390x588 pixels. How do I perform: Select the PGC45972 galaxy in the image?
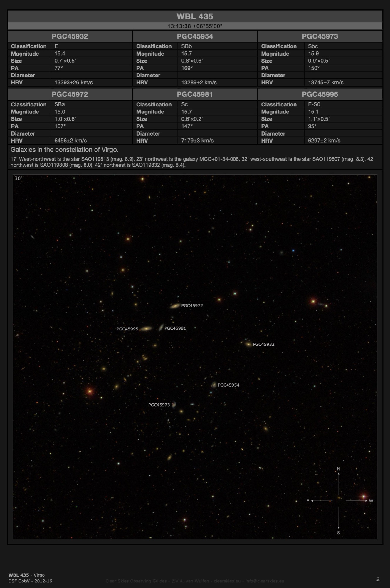coord(175,306)
